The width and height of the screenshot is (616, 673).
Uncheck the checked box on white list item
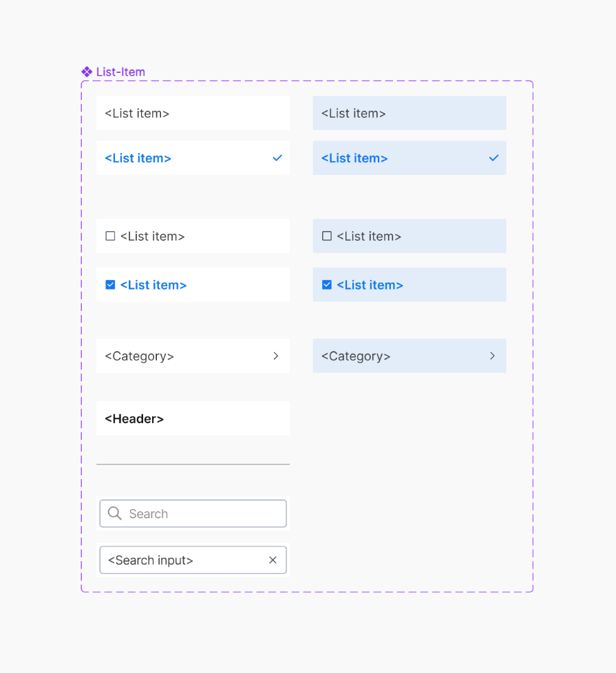(110, 285)
